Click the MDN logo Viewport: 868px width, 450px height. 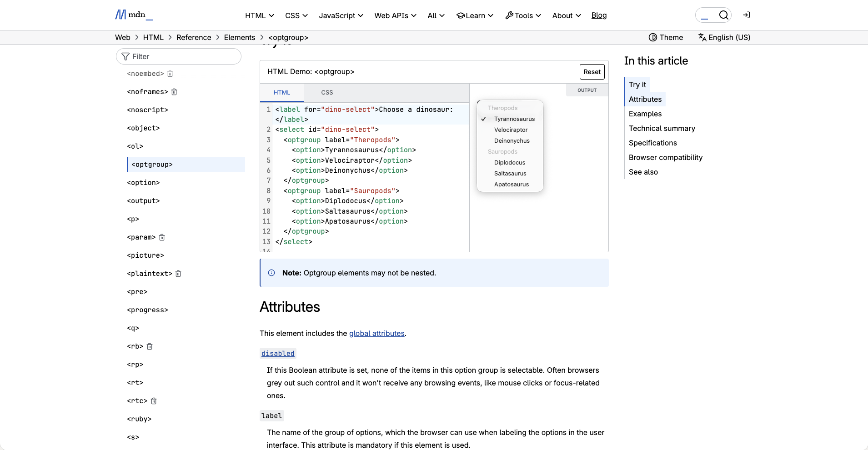tap(134, 15)
